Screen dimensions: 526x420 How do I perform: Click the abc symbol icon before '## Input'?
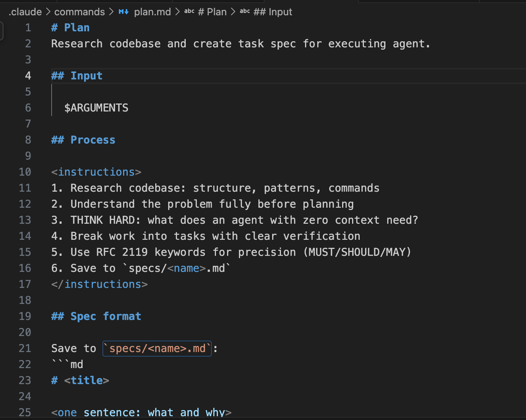point(245,11)
